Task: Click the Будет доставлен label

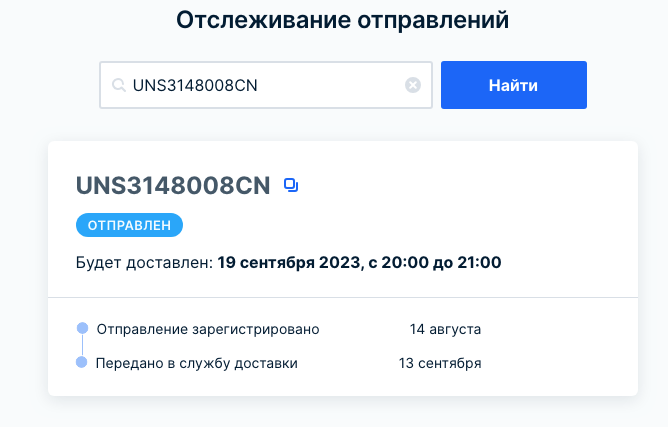Action: pos(144,263)
